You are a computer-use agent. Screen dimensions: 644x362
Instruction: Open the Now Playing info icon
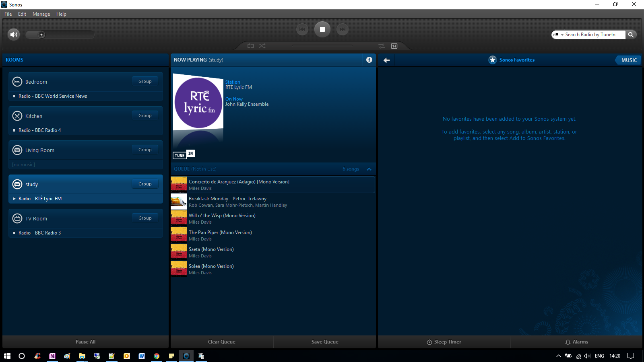point(369,60)
